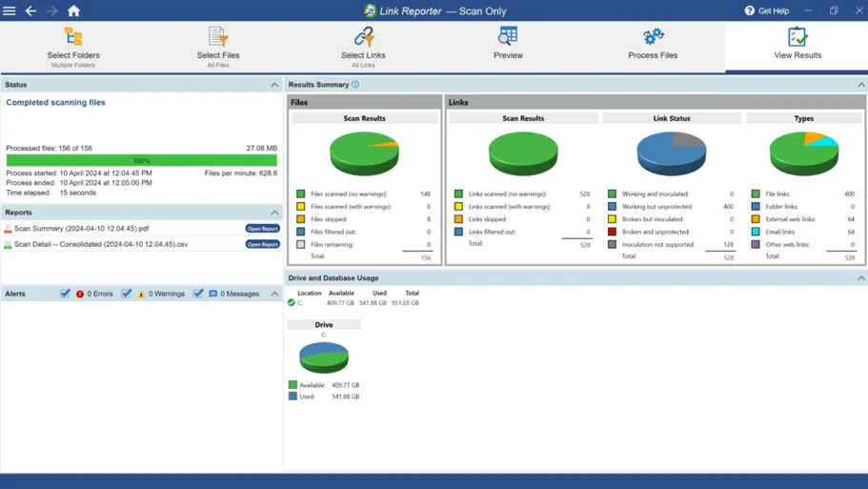Click the Select Files icon
Viewport: 868px width, 489px height.
[x=218, y=37]
